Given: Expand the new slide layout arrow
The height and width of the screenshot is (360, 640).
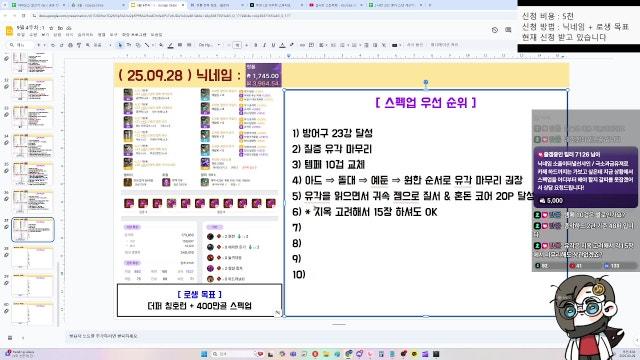Looking at the screenshot, I should pos(44,45).
